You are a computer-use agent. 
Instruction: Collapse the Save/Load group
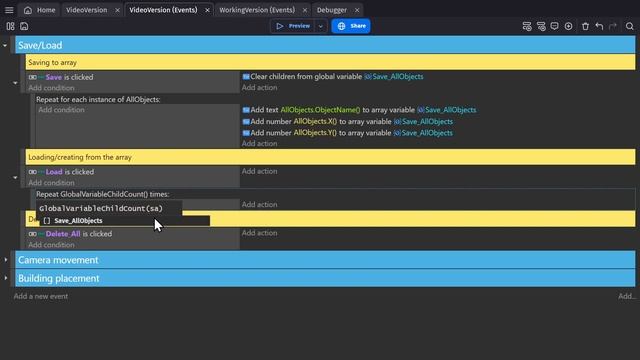[5, 45]
